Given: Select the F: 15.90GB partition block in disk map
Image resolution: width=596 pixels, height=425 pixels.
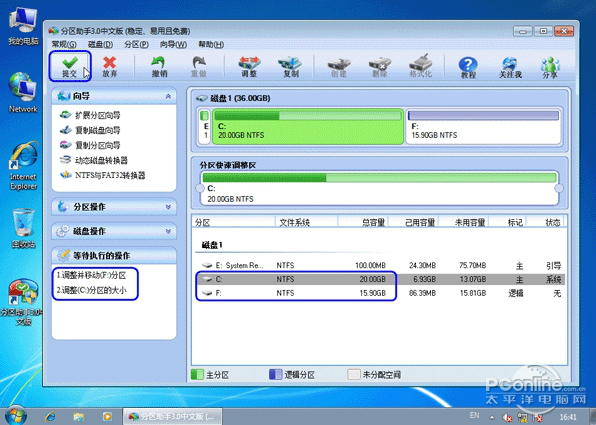Looking at the screenshot, I should 483,127.
